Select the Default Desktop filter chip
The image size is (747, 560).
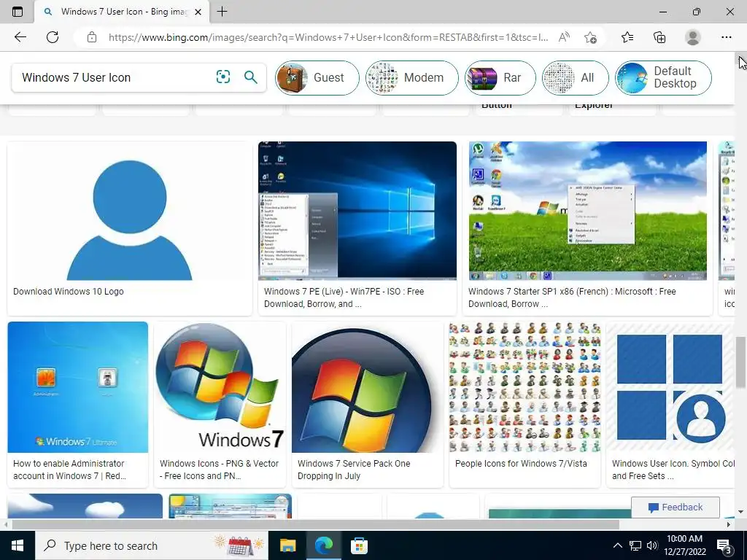663,77
